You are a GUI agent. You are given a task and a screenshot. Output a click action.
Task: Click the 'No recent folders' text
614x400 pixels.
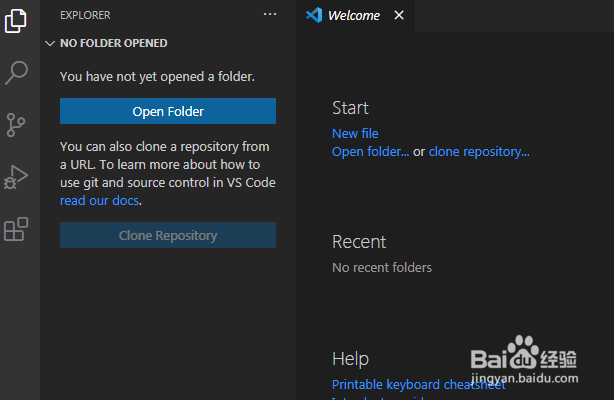pyautogui.click(x=382, y=267)
